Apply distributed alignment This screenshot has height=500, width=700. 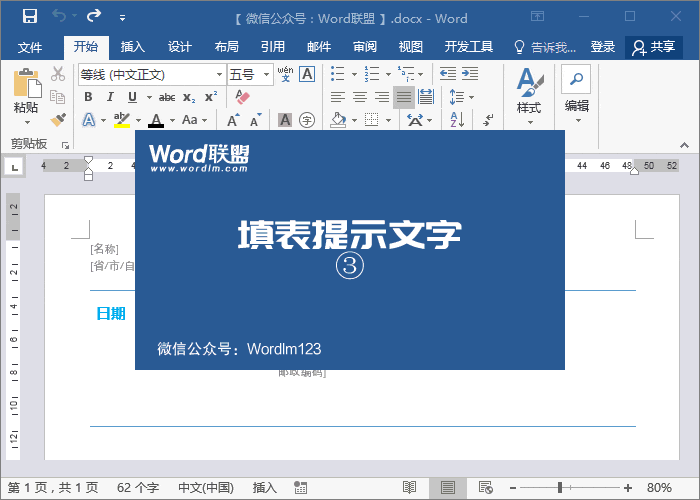[425, 97]
